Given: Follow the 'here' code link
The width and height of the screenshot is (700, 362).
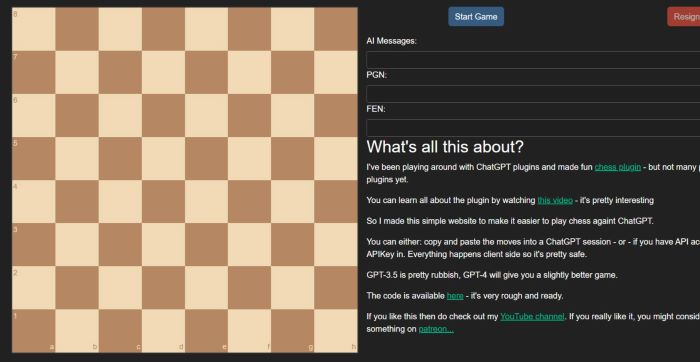Looking at the screenshot, I should coord(455,296).
